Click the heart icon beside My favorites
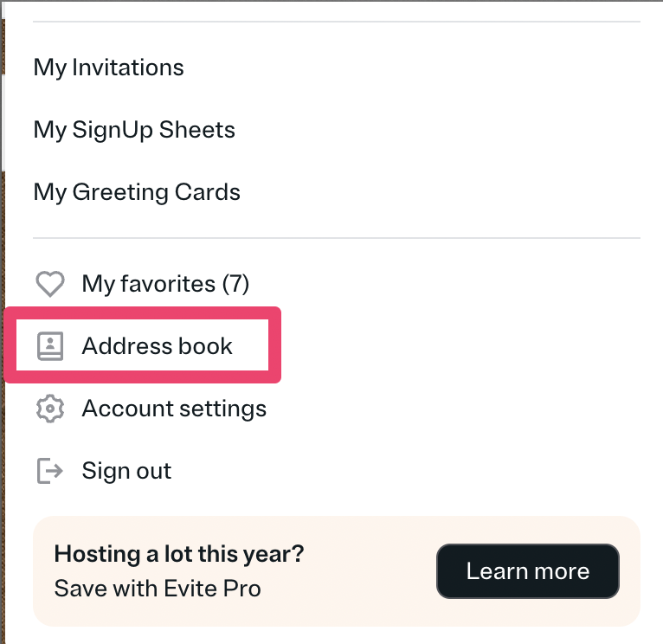 50,284
